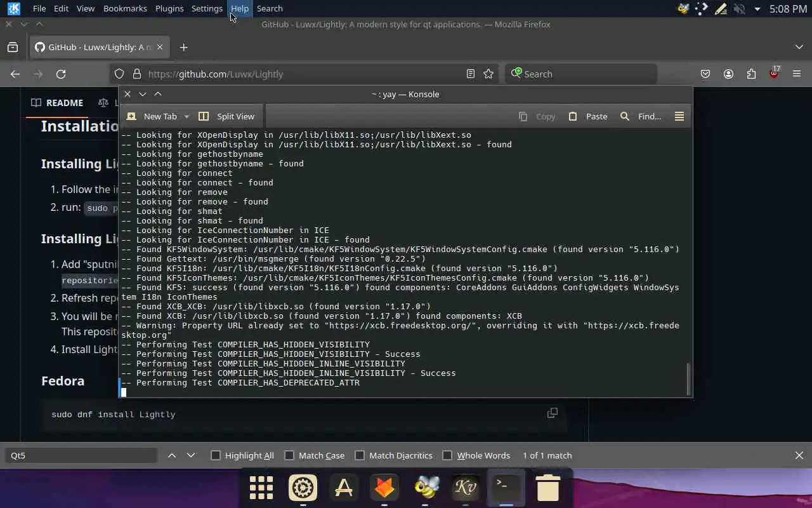Click the tracking protection shield icon
Screen dimensions: 812x508
click(x=119, y=74)
